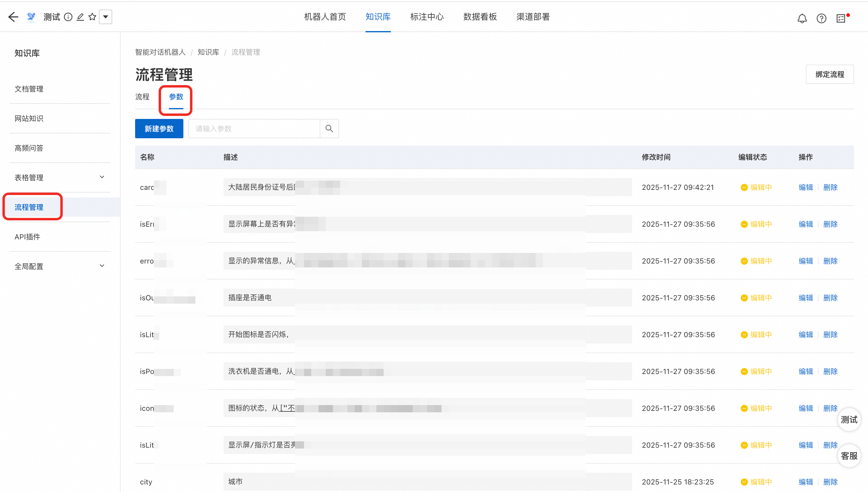Open the notification bell icon
Screen dimensions: 868x492
(x=802, y=18)
